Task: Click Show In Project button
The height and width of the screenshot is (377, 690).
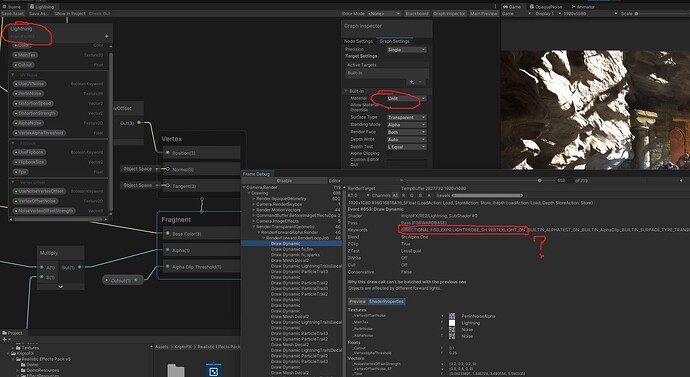Action: coord(70,14)
